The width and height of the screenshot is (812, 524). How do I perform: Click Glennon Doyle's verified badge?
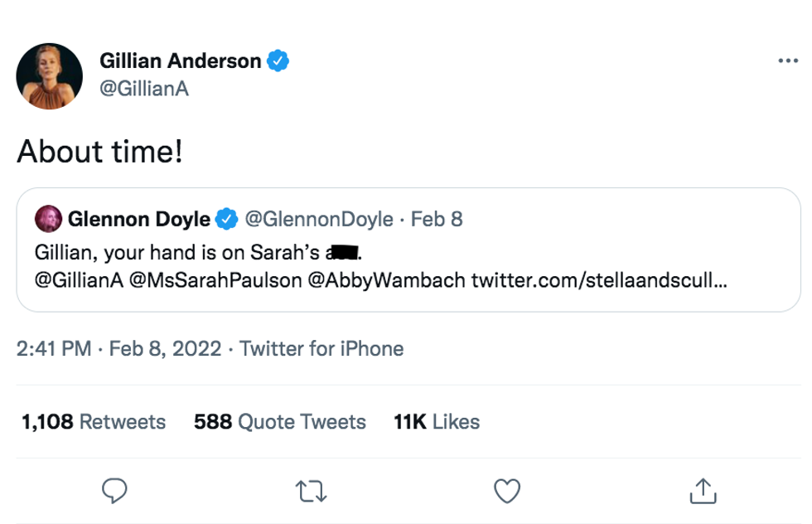click(x=225, y=219)
